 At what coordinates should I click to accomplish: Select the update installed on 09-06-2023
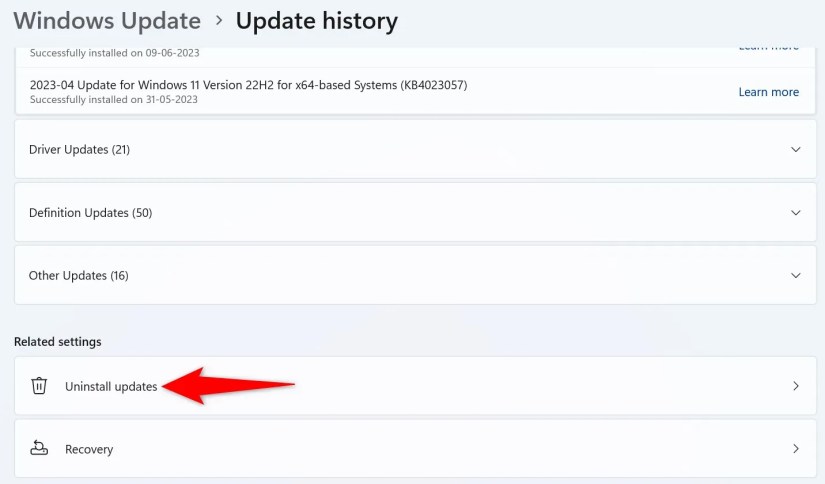point(415,55)
